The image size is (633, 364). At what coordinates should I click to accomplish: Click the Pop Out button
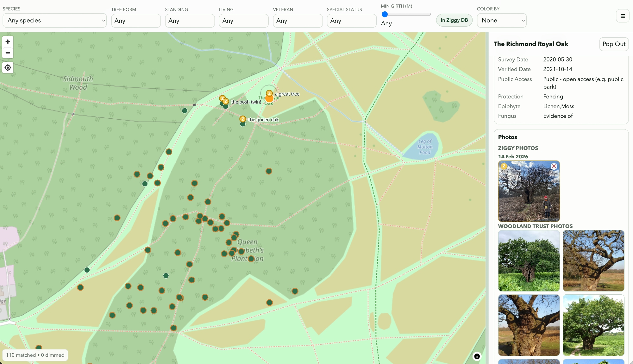(614, 44)
